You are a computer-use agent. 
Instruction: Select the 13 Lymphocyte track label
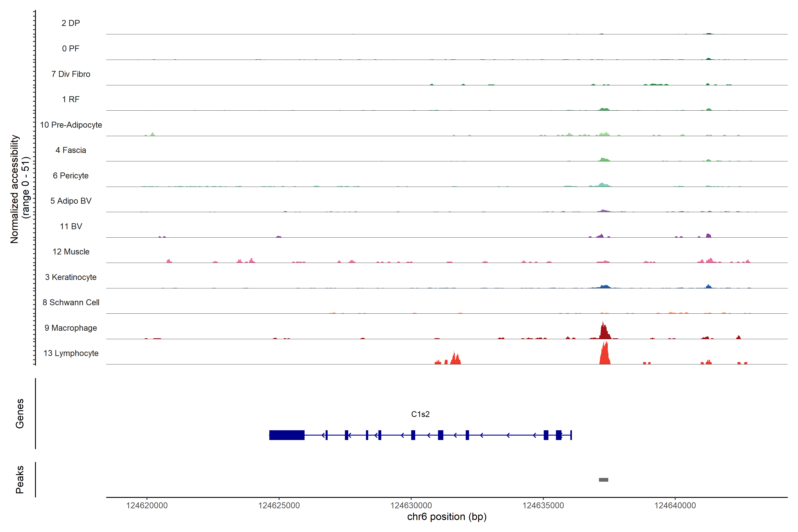[x=71, y=353]
